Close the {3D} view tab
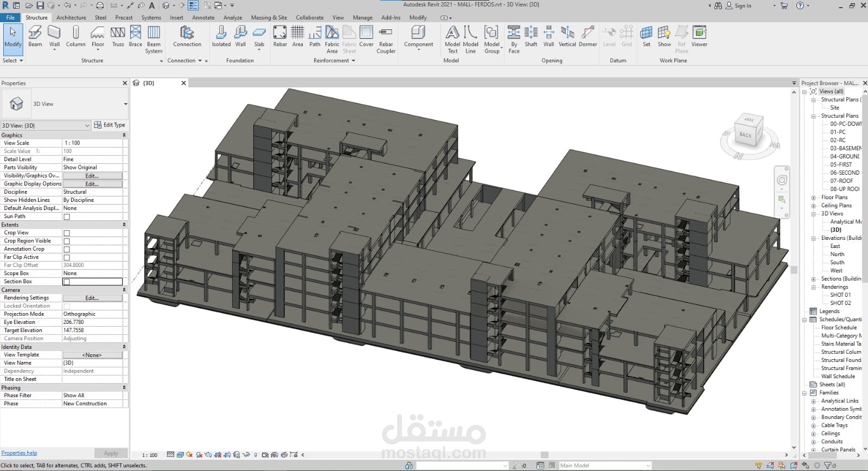 (x=184, y=83)
